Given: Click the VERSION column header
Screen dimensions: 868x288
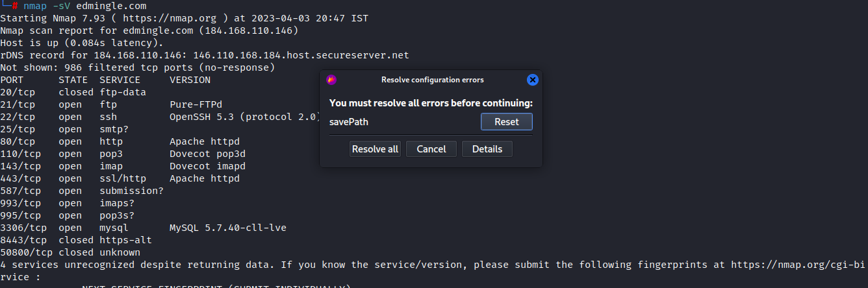Looking at the screenshot, I should (190, 80).
